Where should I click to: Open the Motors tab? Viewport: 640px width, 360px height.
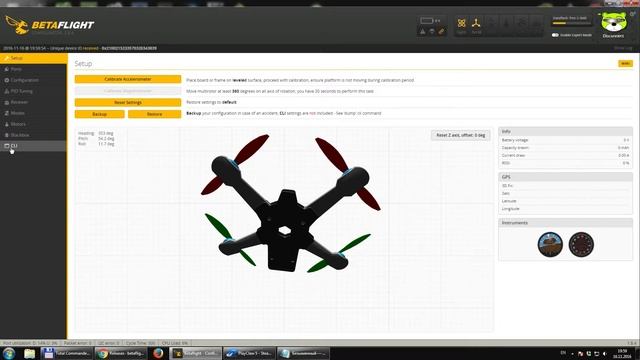click(33, 124)
